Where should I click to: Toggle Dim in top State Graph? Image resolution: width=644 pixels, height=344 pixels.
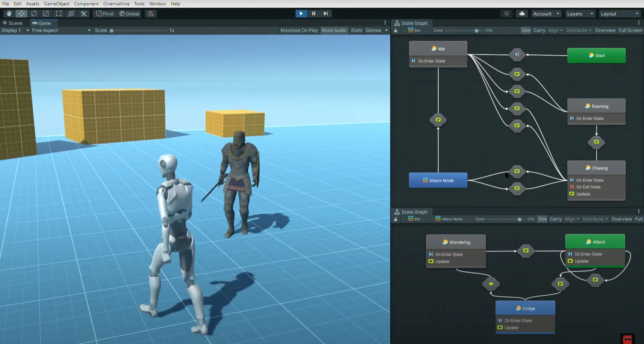tap(526, 30)
